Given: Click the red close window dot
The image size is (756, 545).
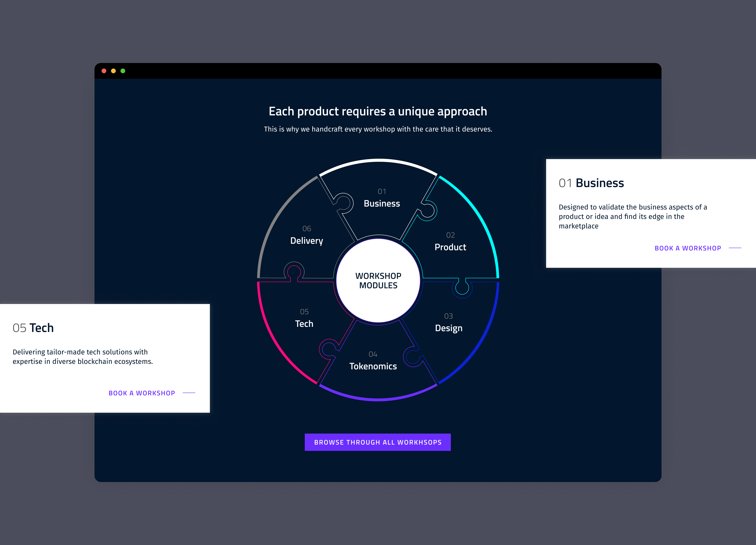Looking at the screenshot, I should [x=104, y=71].
